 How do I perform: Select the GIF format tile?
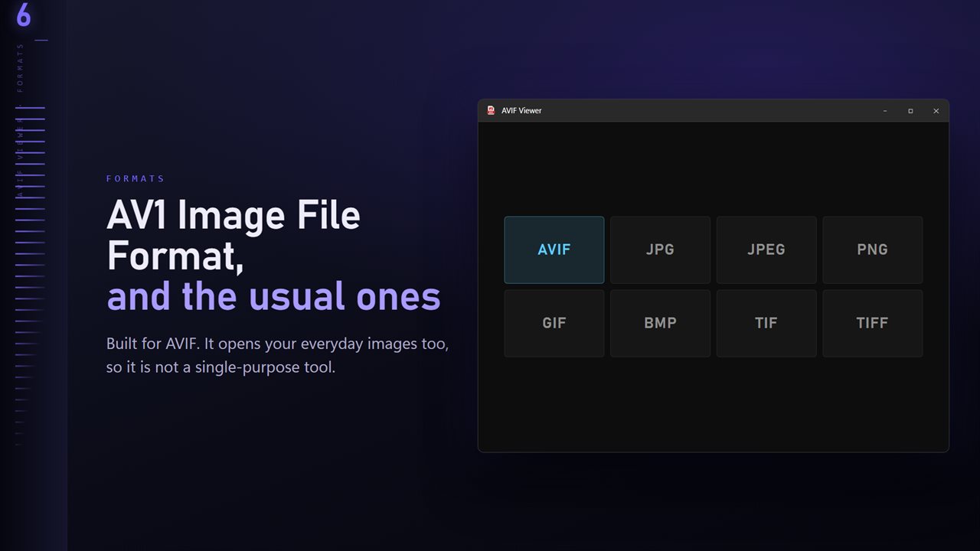554,323
